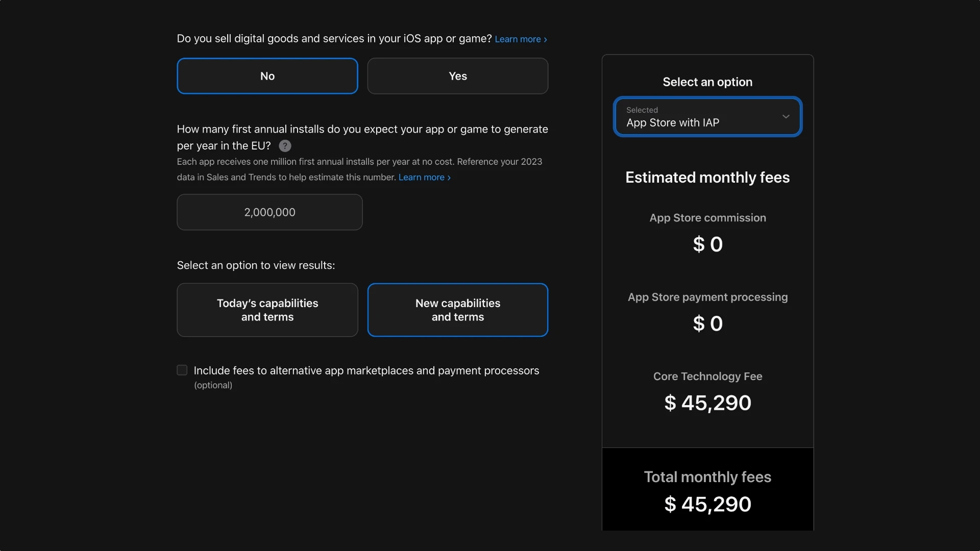Enable include alternative marketplace fees checkbox
Viewport: 980px width, 551px height.
click(182, 370)
